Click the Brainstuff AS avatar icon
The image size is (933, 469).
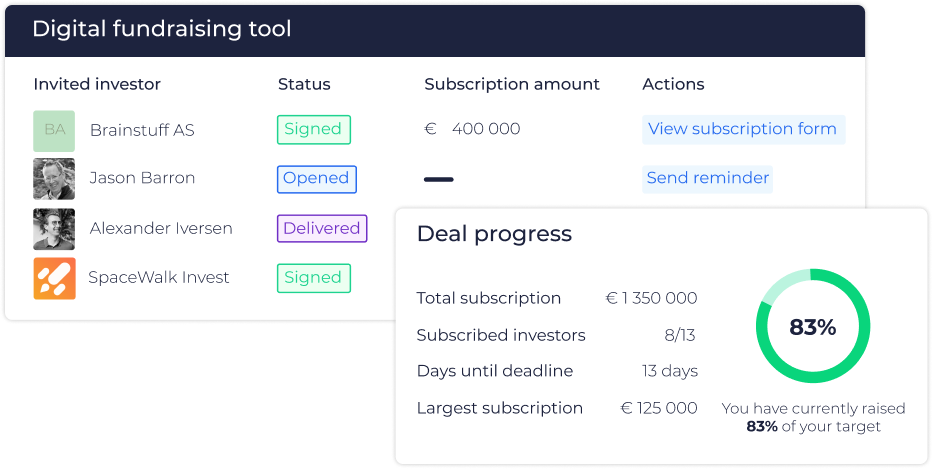[54, 131]
